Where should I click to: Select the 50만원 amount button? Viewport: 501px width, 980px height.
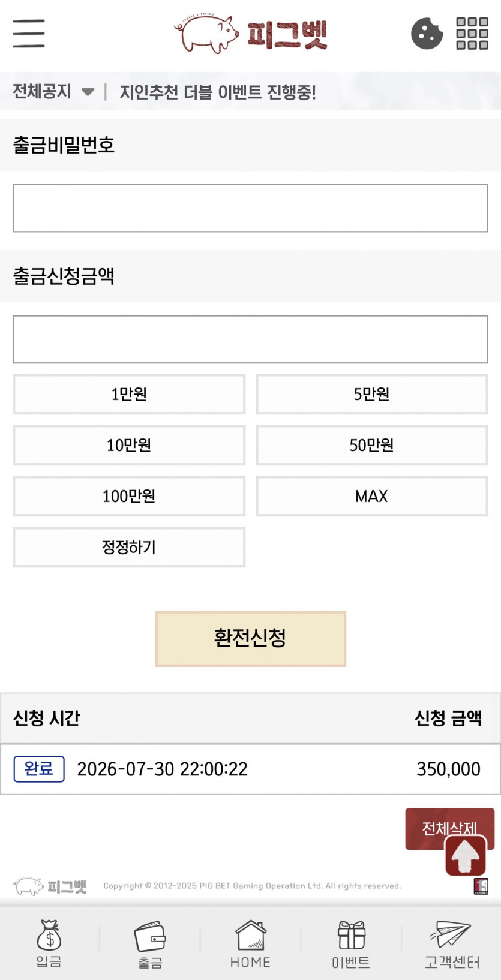372,445
